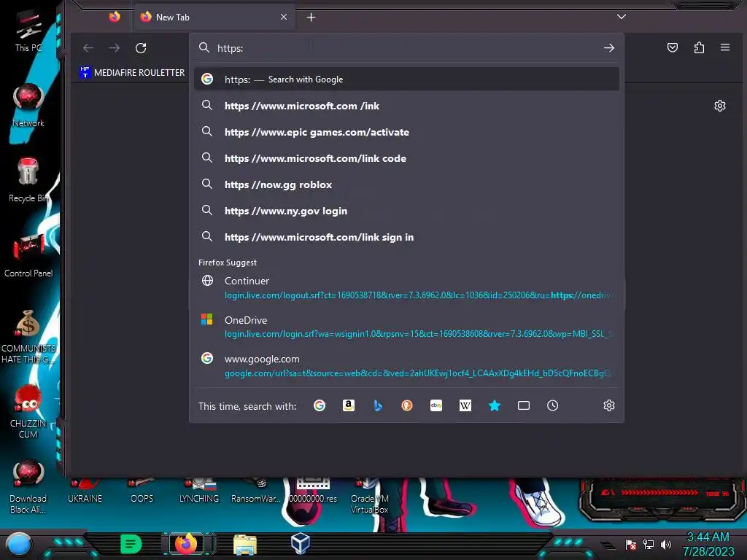Open the OneDrive login suggestion

pyautogui.click(x=406, y=327)
